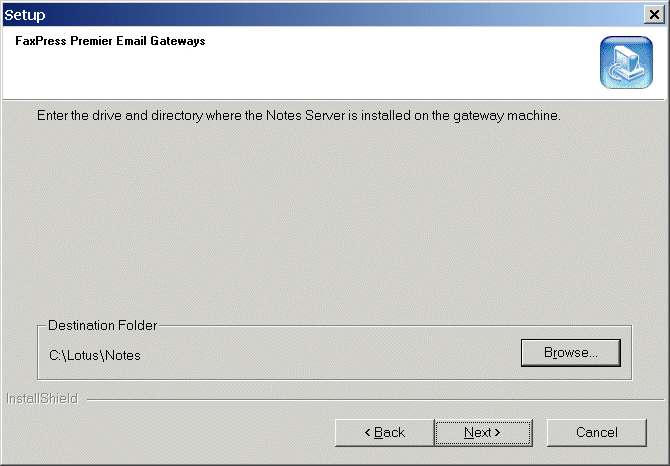
Task: Click the Notes Server directory instruction text
Action: pos(299,116)
